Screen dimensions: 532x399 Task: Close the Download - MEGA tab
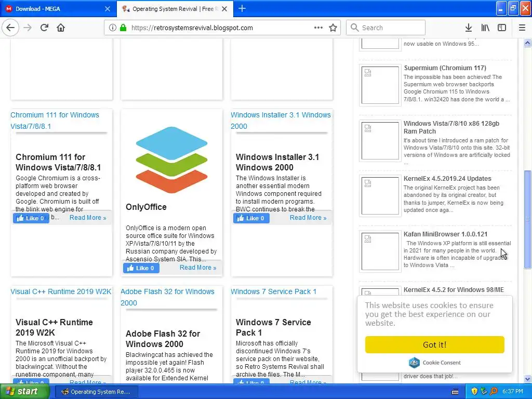[107, 9]
